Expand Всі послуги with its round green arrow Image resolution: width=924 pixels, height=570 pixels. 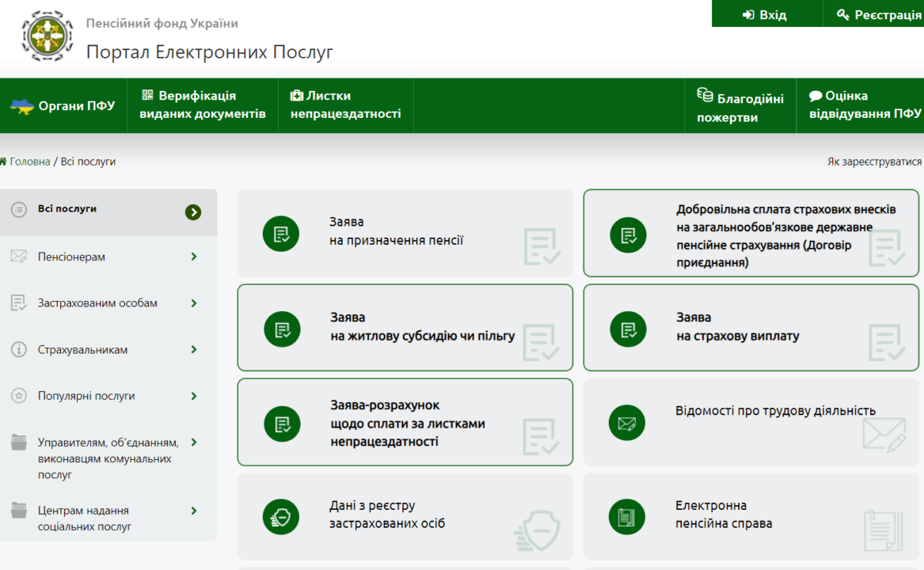[193, 212]
